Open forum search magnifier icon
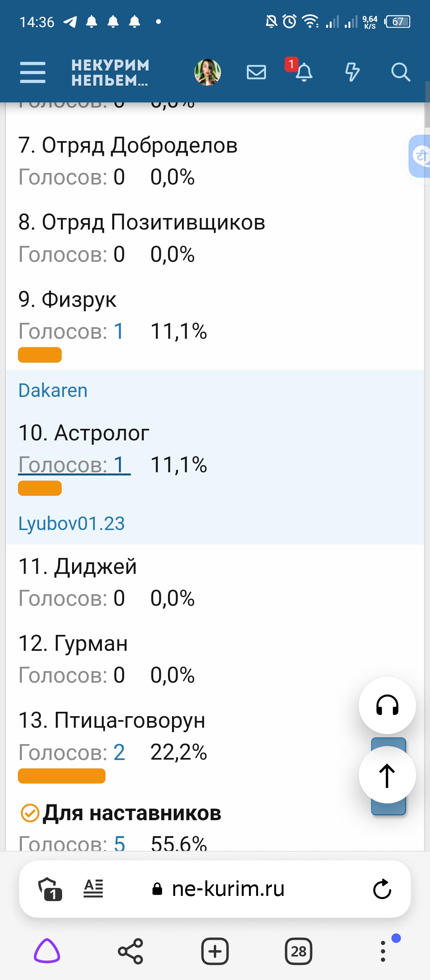The width and height of the screenshot is (430, 980). coord(400,73)
